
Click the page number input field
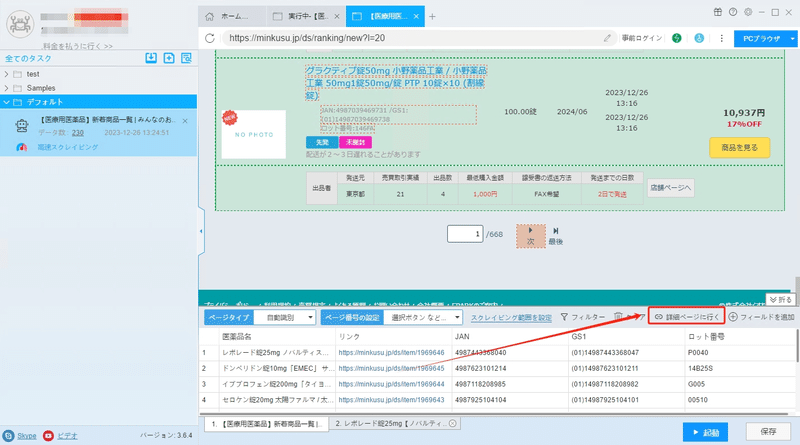465,234
